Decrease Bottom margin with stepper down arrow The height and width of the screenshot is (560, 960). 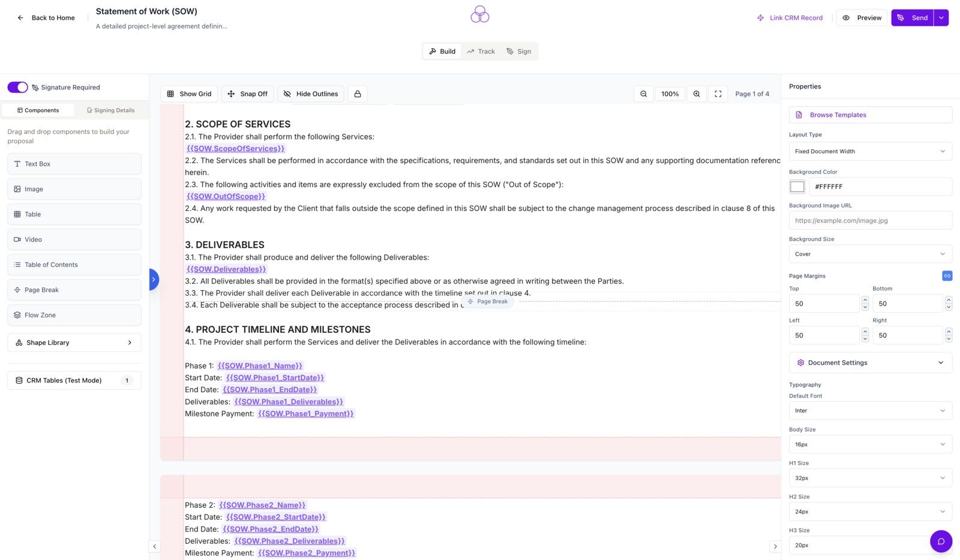click(948, 307)
